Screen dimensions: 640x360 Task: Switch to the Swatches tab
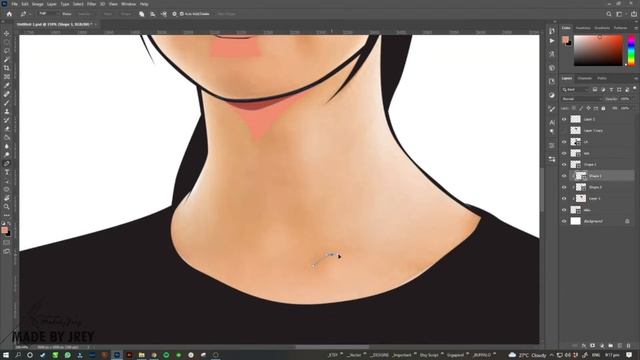coord(583,28)
